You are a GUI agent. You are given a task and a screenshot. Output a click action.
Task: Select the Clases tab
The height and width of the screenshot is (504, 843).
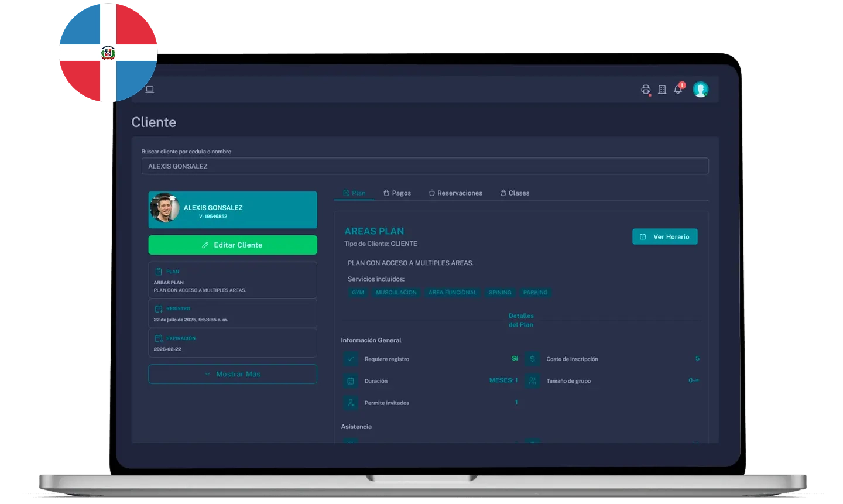point(515,193)
